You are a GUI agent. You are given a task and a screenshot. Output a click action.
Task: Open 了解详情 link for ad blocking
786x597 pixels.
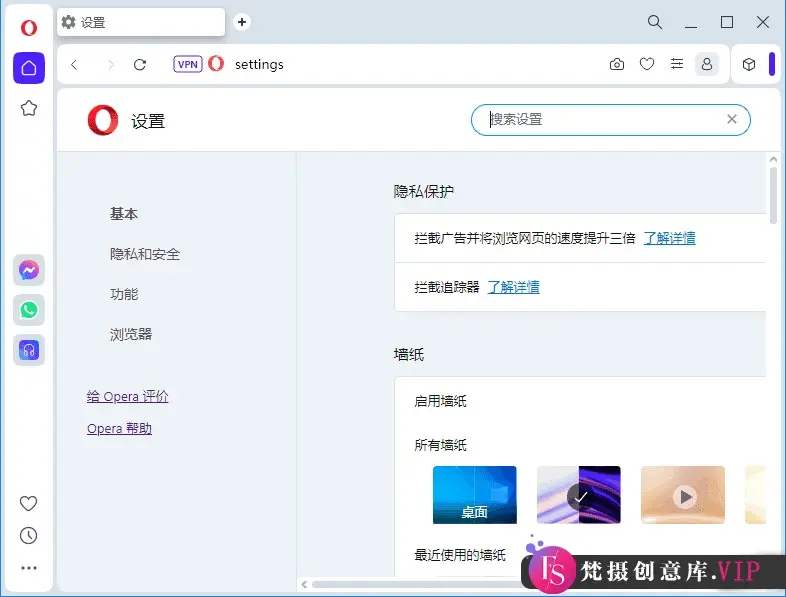[x=669, y=238]
